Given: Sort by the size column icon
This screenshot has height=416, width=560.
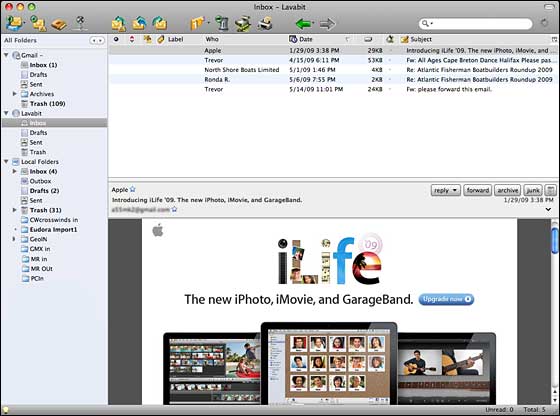Looking at the screenshot, I should [x=368, y=39].
